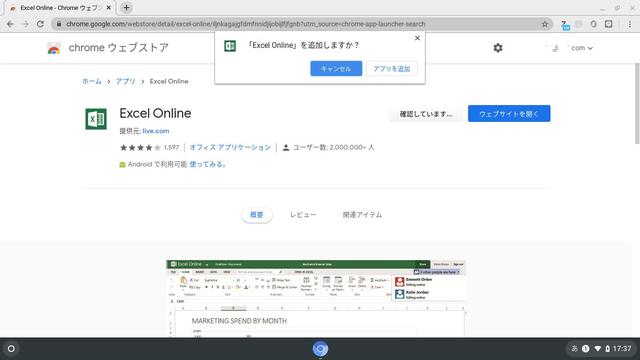Click the input method あ indicator
Screen dimensions: 640x360
[574, 349]
